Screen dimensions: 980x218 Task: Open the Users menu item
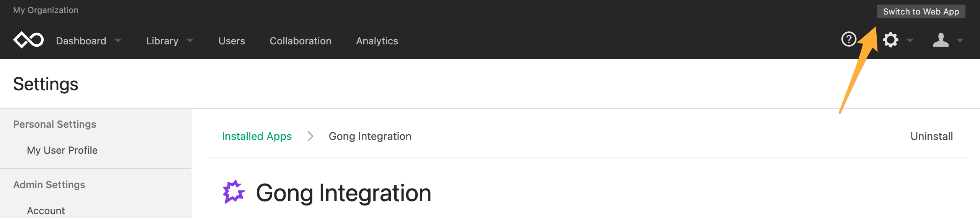232,41
